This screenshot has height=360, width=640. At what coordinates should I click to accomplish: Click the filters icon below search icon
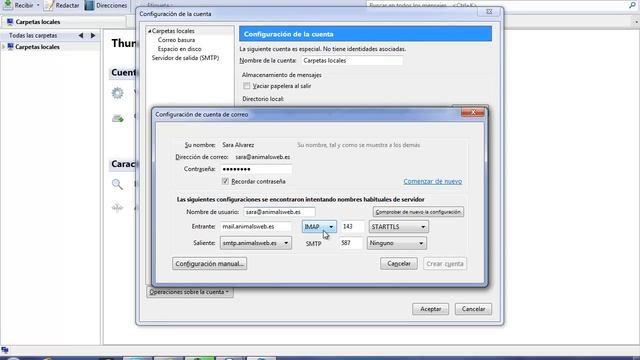click(118, 208)
